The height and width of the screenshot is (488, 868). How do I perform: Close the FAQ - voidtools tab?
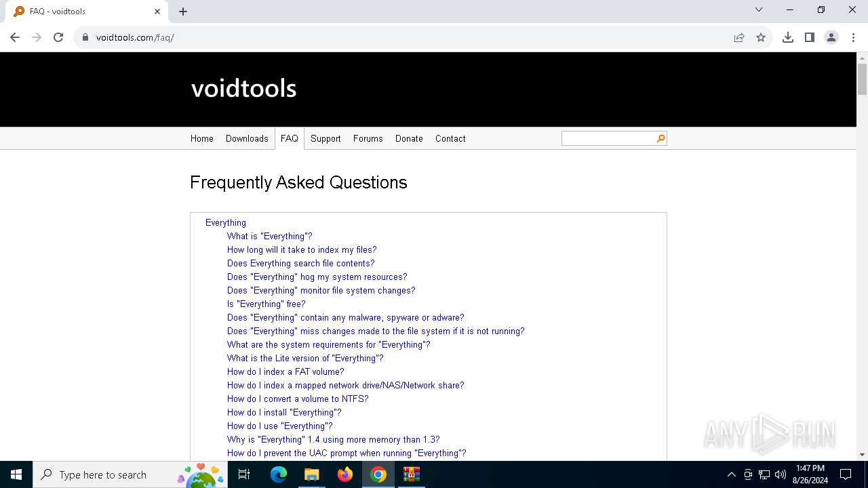(x=157, y=12)
